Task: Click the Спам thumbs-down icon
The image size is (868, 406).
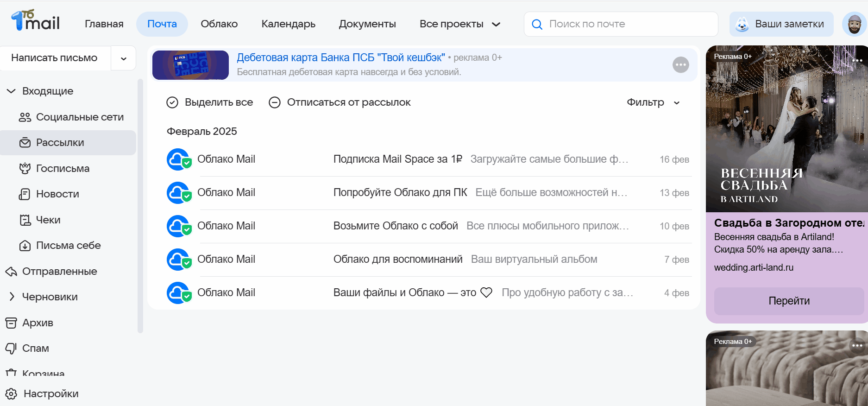Action: [x=11, y=349]
